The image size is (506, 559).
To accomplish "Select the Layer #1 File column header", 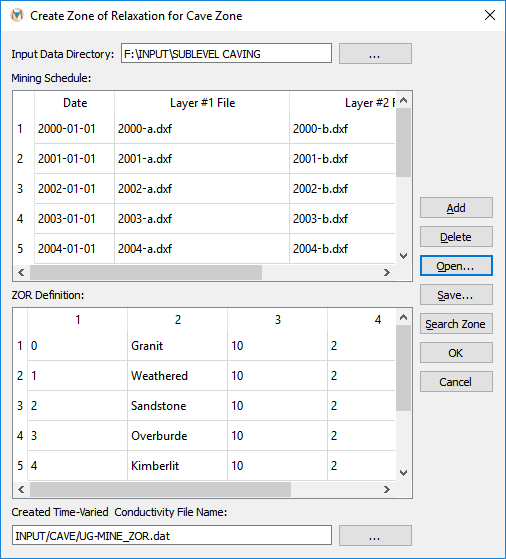I will tap(202, 103).
